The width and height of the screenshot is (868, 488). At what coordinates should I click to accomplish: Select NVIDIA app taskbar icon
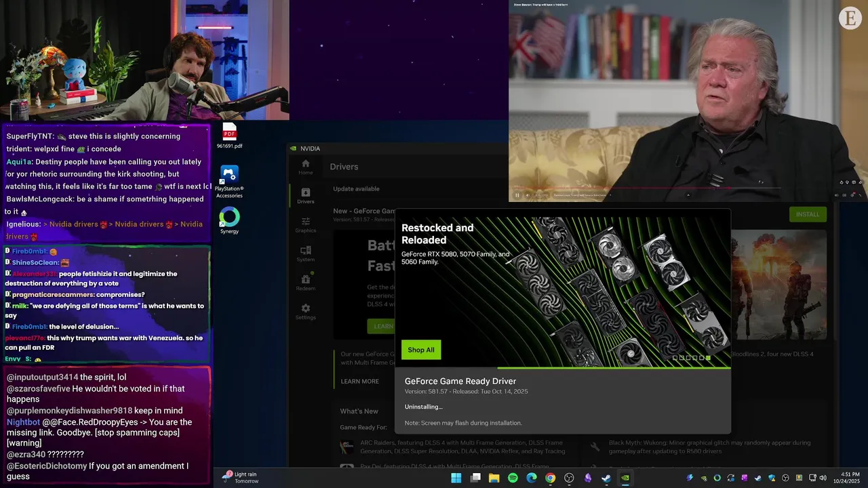coord(625,478)
